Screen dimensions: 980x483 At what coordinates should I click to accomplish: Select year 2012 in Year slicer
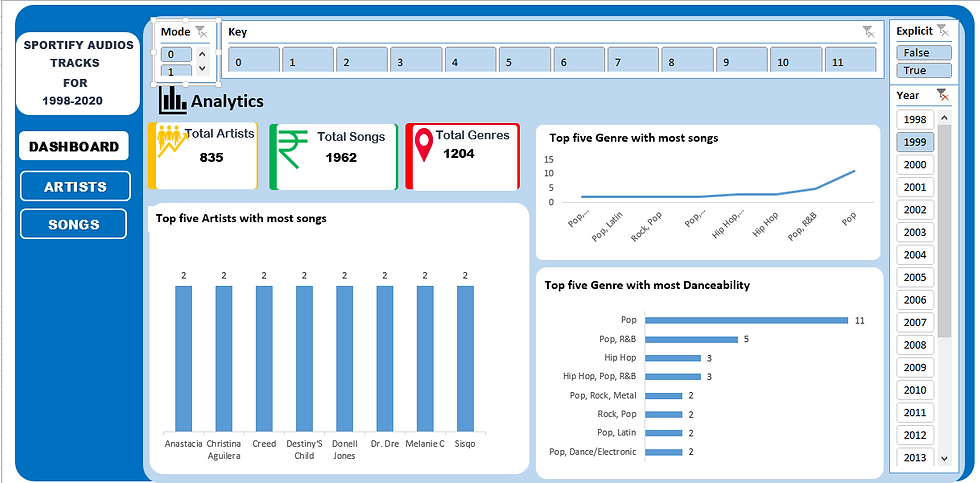pyautogui.click(x=915, y=435)
